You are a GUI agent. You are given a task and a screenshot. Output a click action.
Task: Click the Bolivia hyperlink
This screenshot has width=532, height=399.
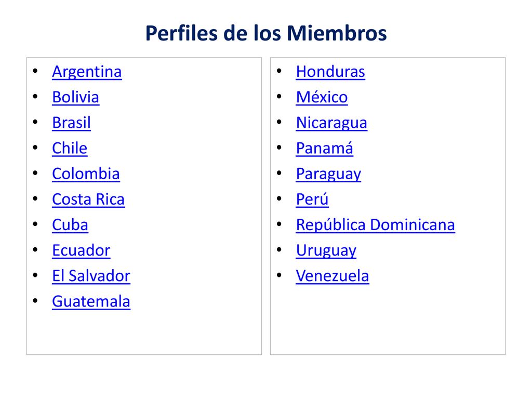pos(76,97)
